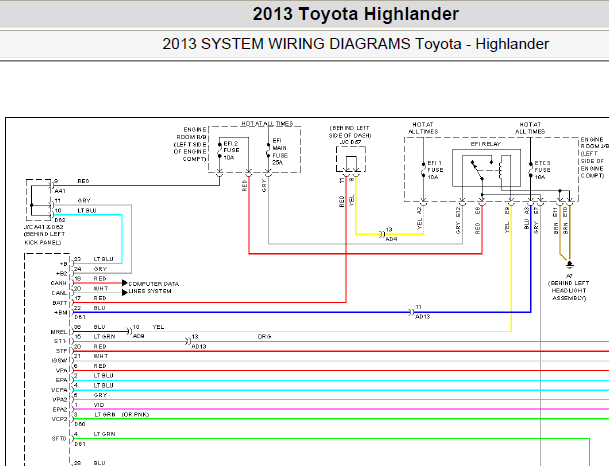Click the ETCS fuse symbol
609x466 pixels.
tap(531, 170)
